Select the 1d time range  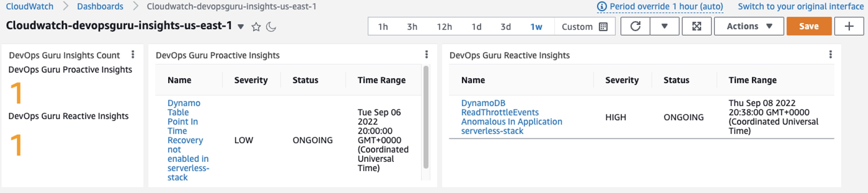pos(476,27)
